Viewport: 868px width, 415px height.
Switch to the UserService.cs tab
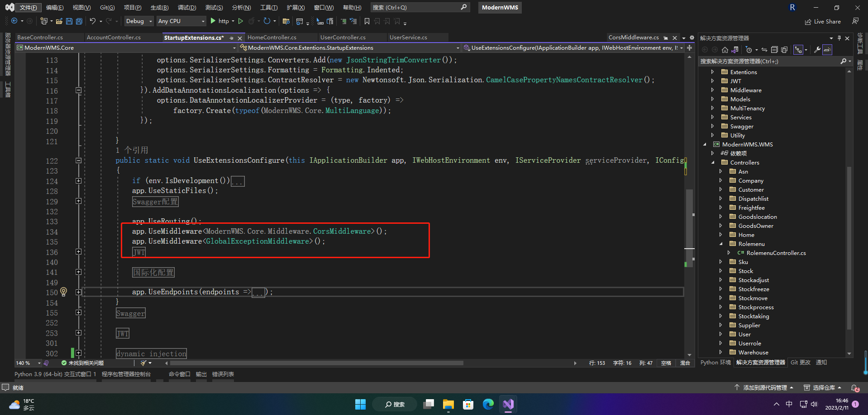tap(408, 38)
